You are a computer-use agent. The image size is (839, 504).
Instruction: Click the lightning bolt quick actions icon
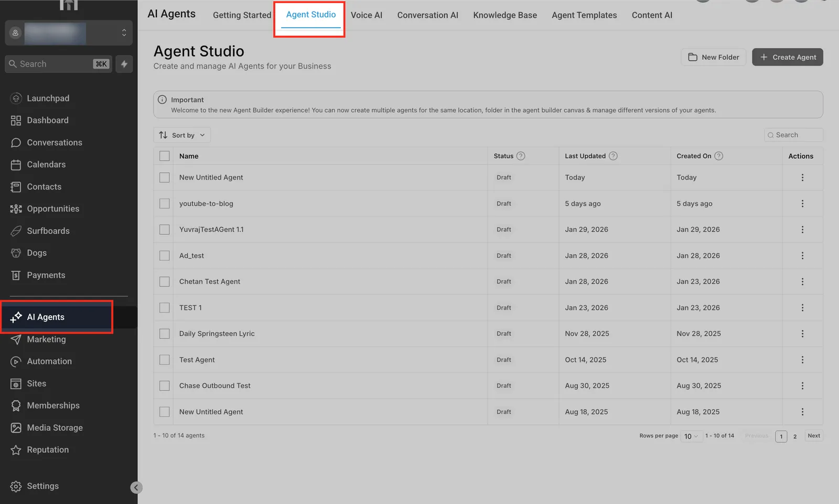pyautogui.click(x=124, y=64)
